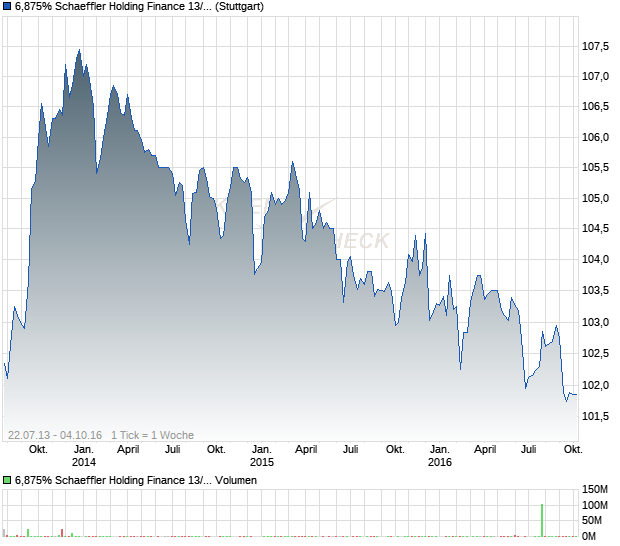Select the Jan. 2015 time axis label
This screenshot has height=546, width=620.
coord(261,456)
